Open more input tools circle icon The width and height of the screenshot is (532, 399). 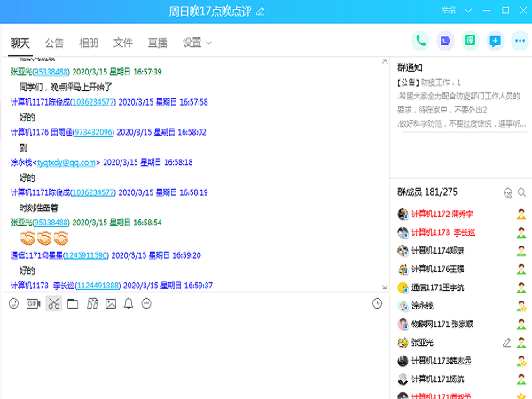click(146, 303)
